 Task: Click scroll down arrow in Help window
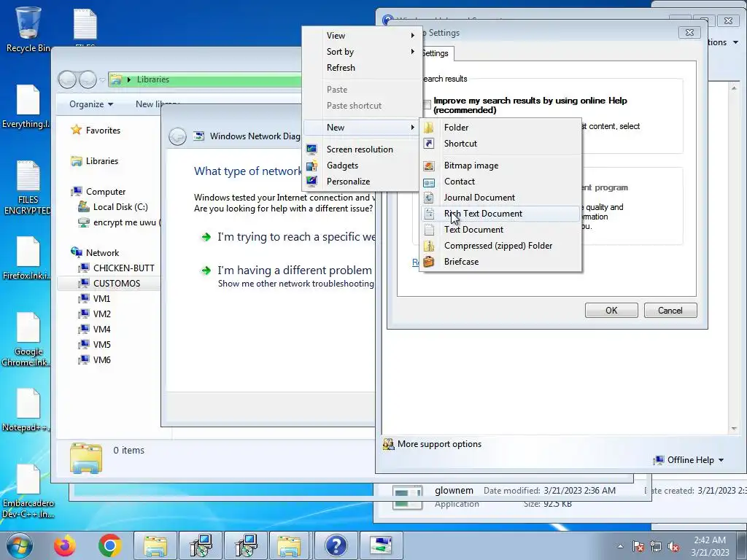pos(734,428)
